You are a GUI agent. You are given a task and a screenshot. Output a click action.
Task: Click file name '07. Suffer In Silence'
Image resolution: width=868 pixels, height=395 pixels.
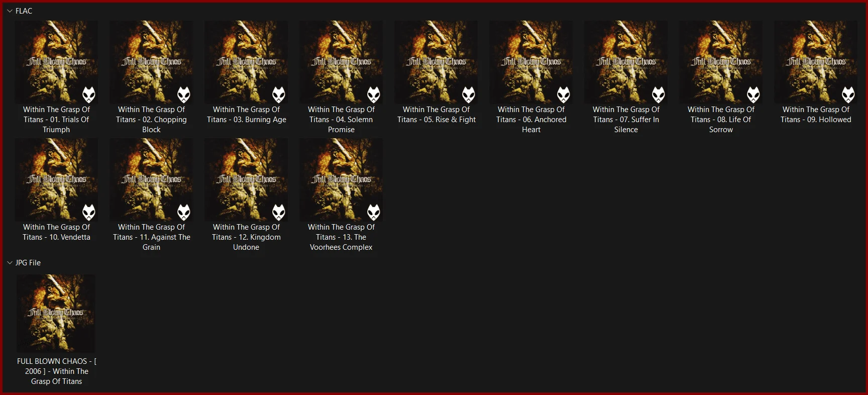[626, 120]
